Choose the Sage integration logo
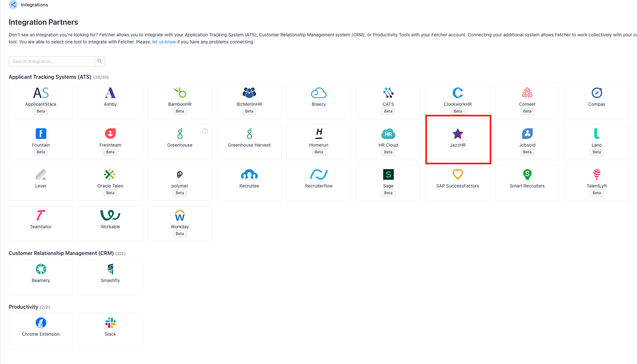The image size is (637, 364). 388,174
